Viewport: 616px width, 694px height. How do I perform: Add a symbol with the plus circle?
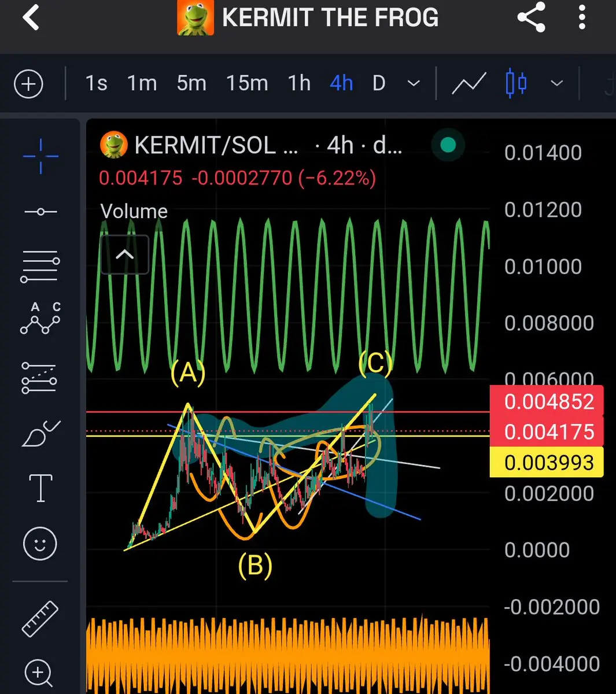(28, 84)
